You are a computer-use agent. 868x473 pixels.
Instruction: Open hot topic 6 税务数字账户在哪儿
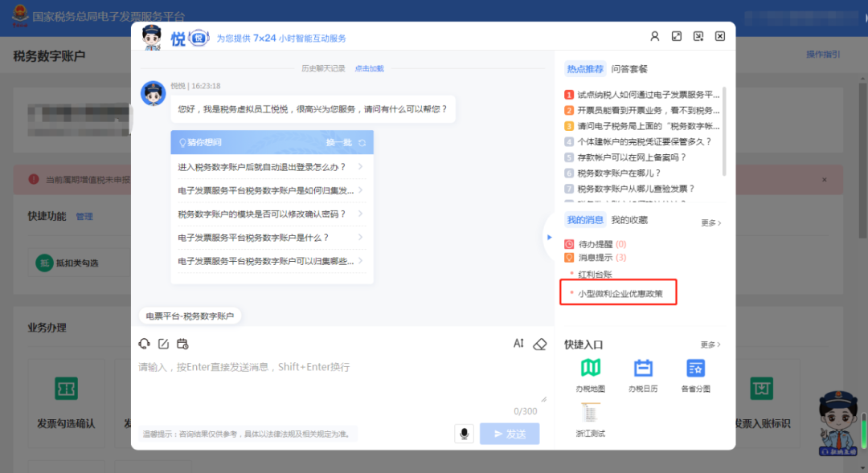point(612,173)
